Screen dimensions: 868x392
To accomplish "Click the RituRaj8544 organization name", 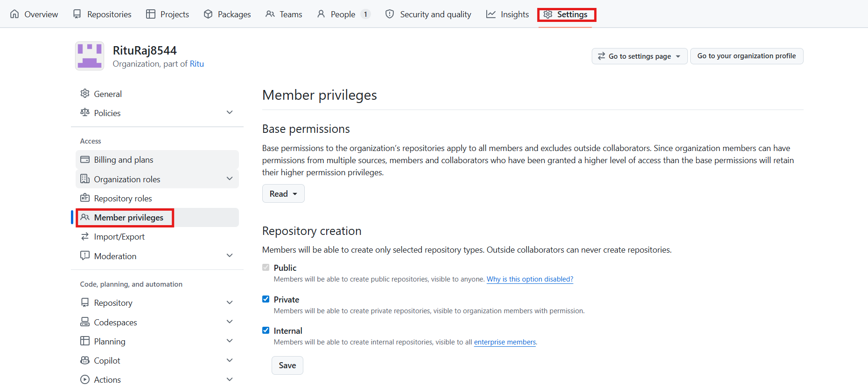I will pos(145,50).
